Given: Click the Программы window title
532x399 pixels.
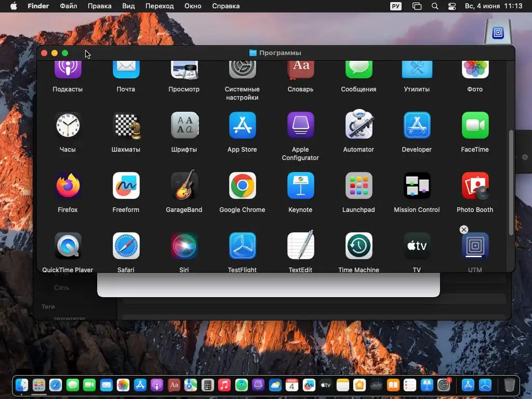Looking at the screenshot, I should pos(280,53).
